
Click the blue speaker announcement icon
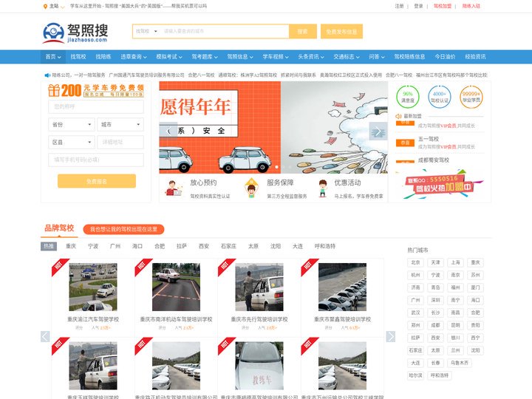coord(47,75)
